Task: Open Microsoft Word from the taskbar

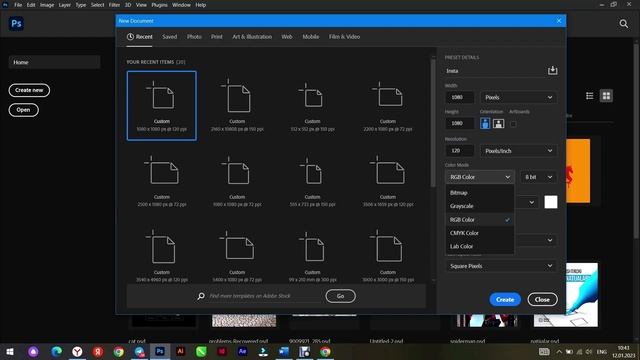Action: click(x=284, y=351)
